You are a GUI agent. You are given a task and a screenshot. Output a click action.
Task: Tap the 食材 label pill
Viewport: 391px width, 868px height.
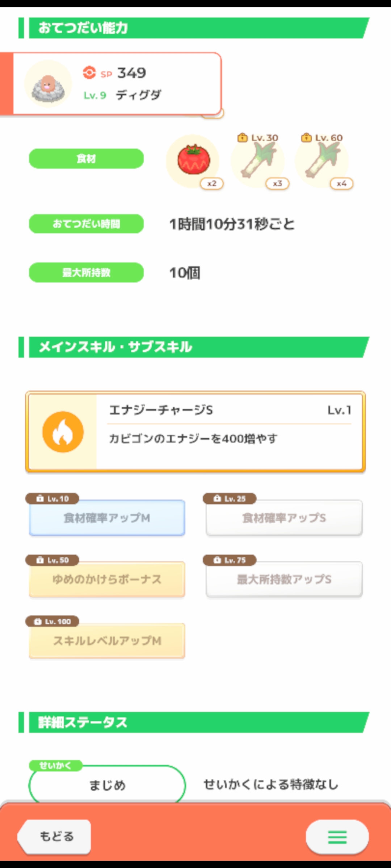[x=86, y=158]
